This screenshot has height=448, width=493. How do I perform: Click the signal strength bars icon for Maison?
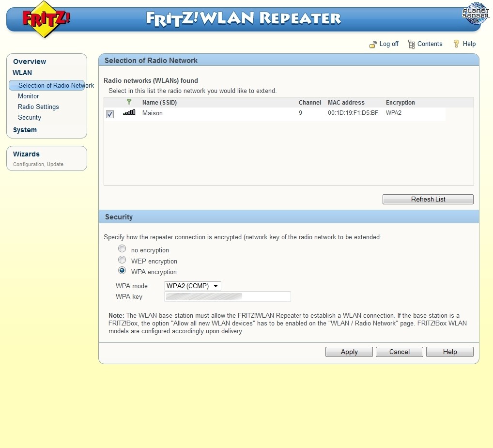[x=129, y=112]
